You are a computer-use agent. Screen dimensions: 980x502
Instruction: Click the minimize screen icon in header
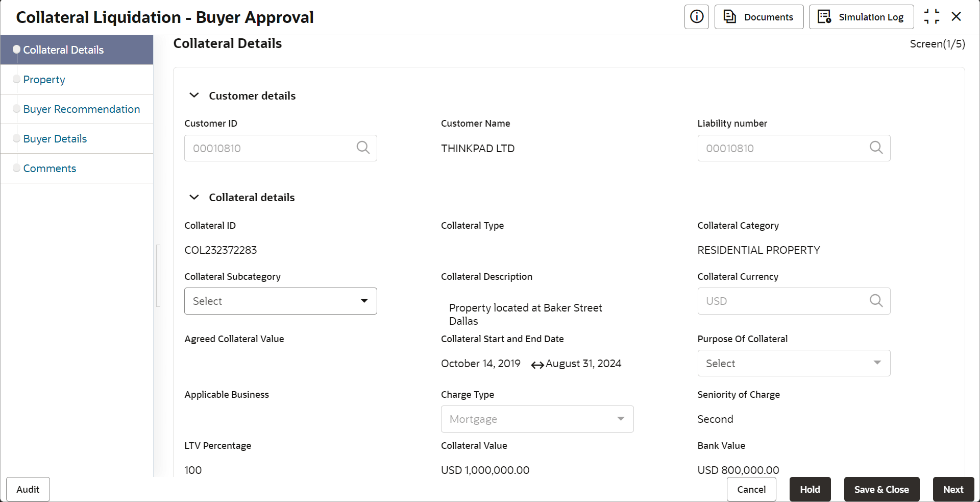coord(932,17)
